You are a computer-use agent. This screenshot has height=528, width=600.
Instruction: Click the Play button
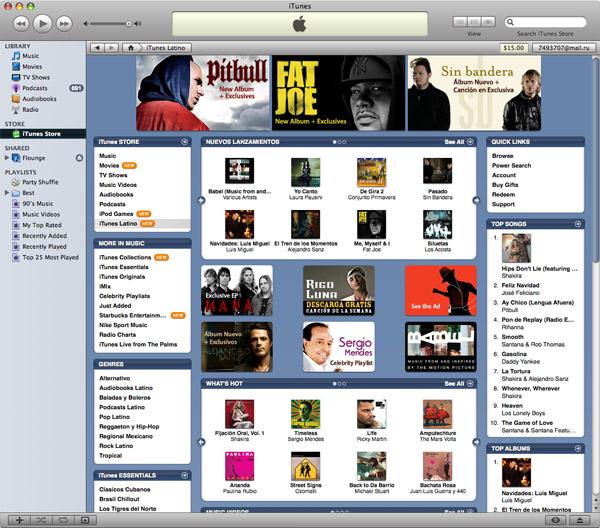coord(42,24)
